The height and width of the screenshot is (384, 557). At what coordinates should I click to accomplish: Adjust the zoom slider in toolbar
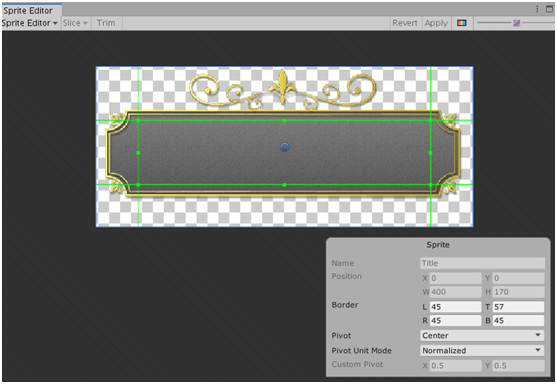point(516,23)
